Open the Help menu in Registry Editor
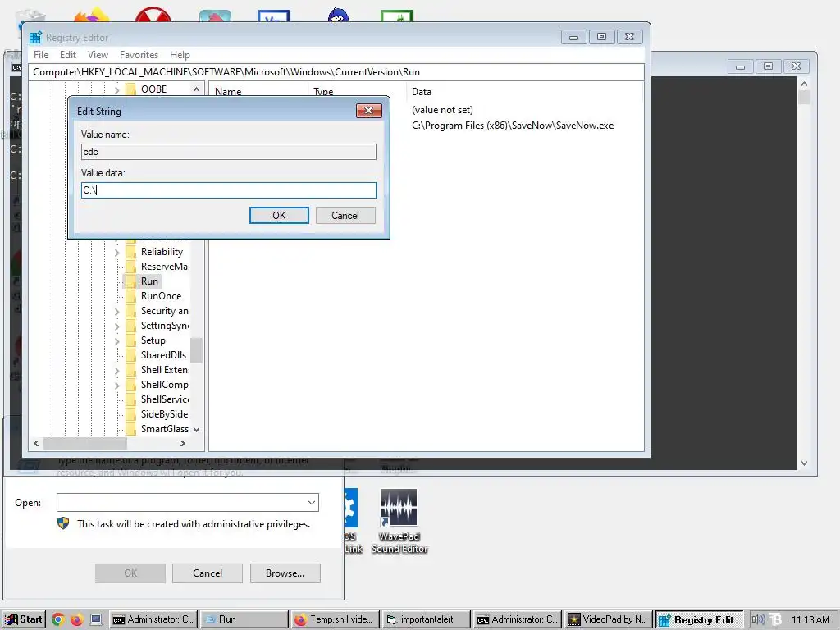 180,55
